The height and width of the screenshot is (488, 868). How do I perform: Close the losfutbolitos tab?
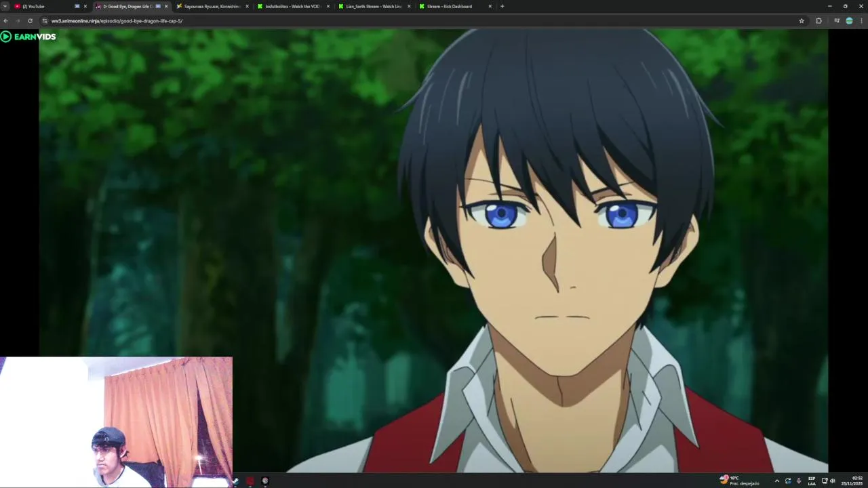(328, 6)
